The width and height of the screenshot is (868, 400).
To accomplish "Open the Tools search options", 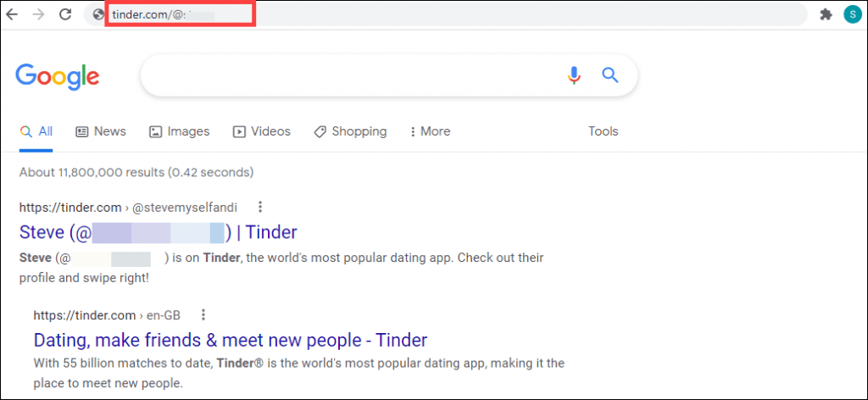I will 603,131.
